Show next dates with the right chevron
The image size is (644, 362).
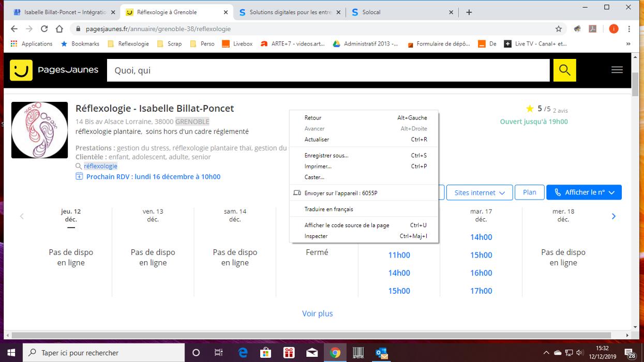613,216
